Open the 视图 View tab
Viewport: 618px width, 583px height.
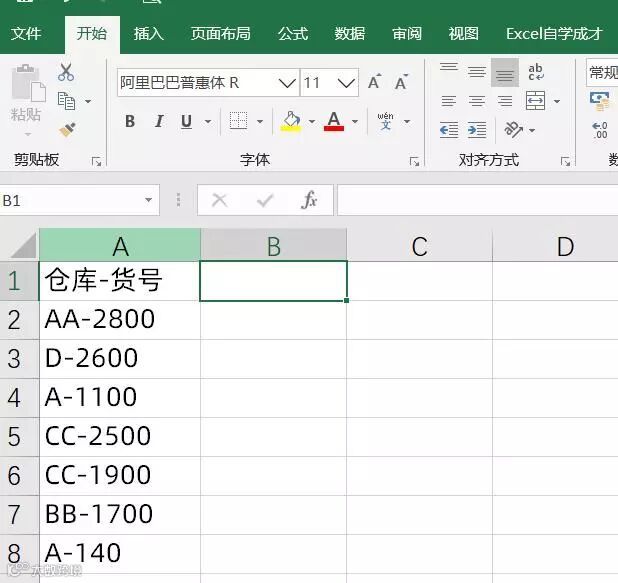pos(464,34)
